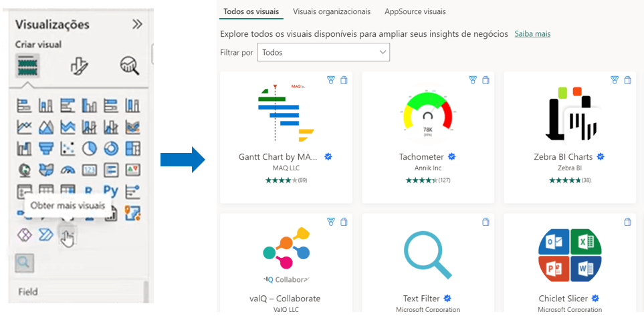Select the Pie chart visual icon
The height and width of the screenshot is (320, 644).
pyautogui.click(x=89, y=148)
